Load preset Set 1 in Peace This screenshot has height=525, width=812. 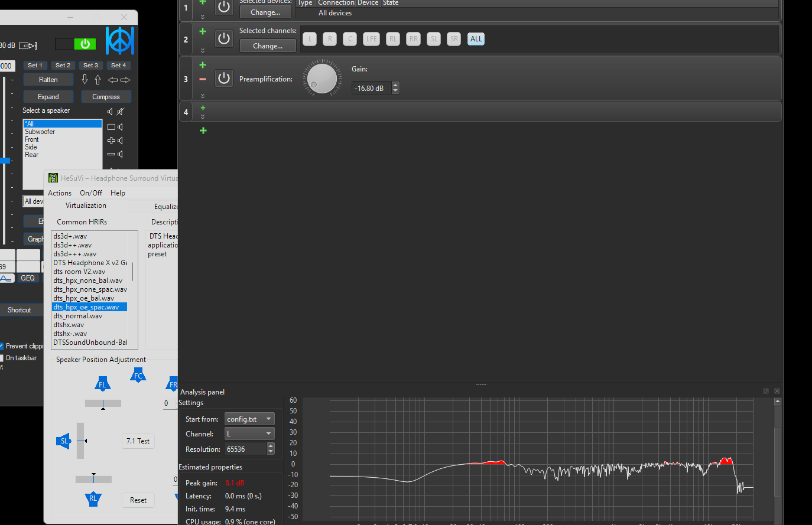pos(35,66)
